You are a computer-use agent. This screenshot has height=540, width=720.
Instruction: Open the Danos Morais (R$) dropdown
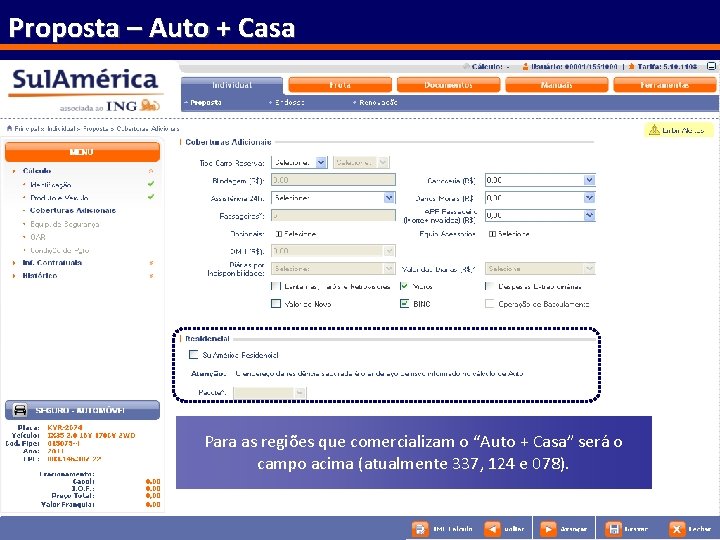pyautogui.click(x=540, y=198)
